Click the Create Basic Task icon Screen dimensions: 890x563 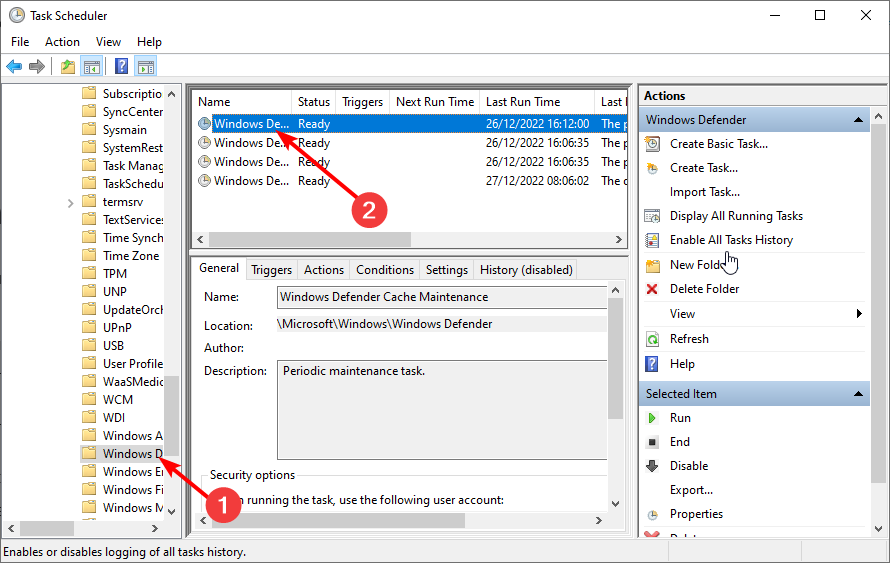(653, 144)
